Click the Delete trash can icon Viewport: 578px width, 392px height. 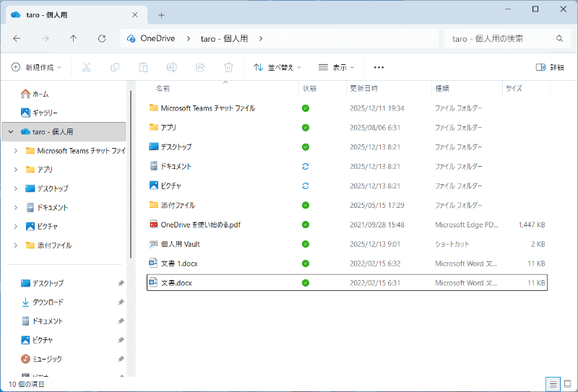tap(228, 67)
